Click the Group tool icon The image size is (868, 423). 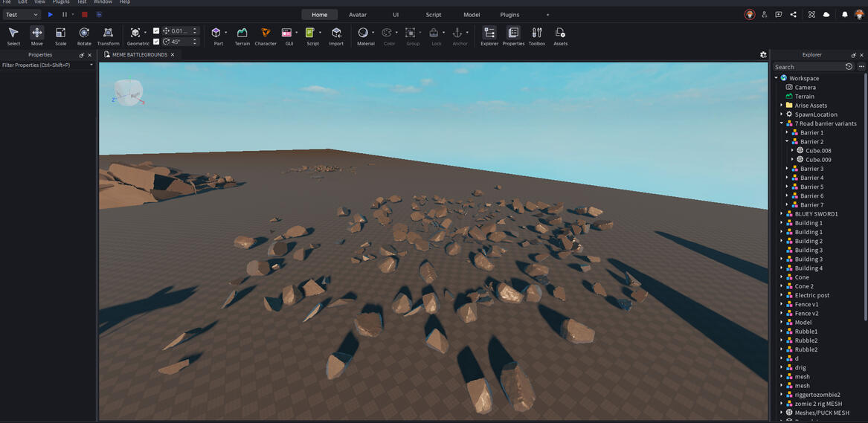click(x=410, y=33)
